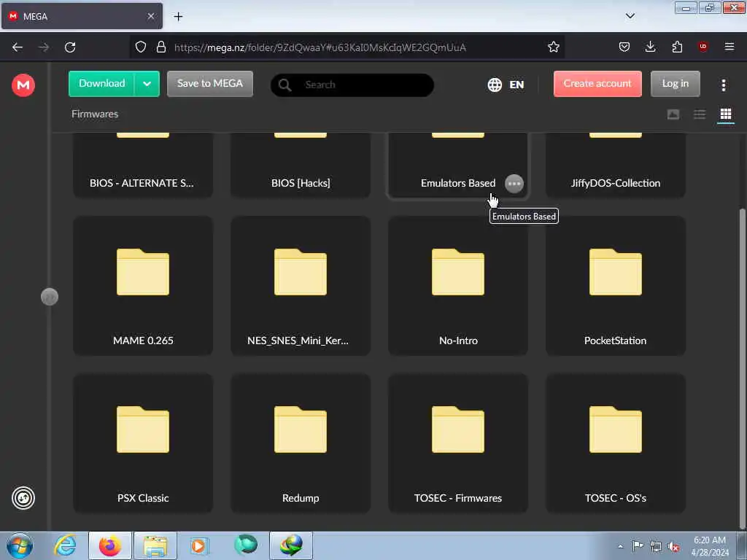Click the uBlock Origin icon
The width and height of the screenshot is (747, 560).
703,47
